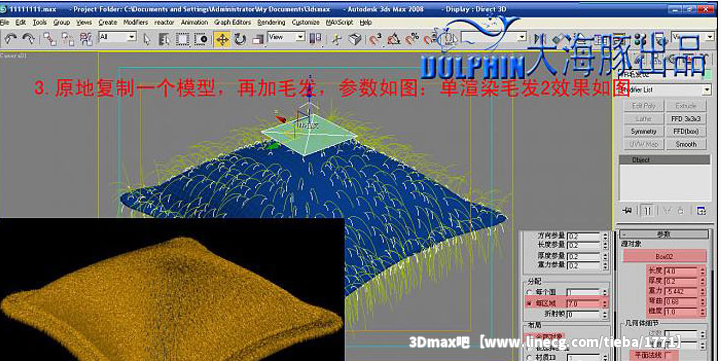Click the spinner arrows beside 长度参量
Viewport: 721px width, 361px height.
pyautogui.click(x=605, y=245)
